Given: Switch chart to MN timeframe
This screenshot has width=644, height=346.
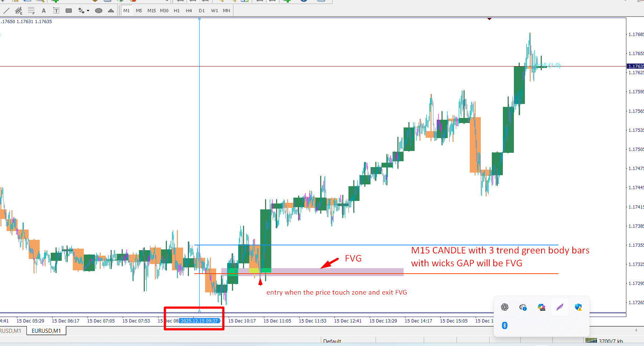Looking at the screenshot, I should coord(226,11).
